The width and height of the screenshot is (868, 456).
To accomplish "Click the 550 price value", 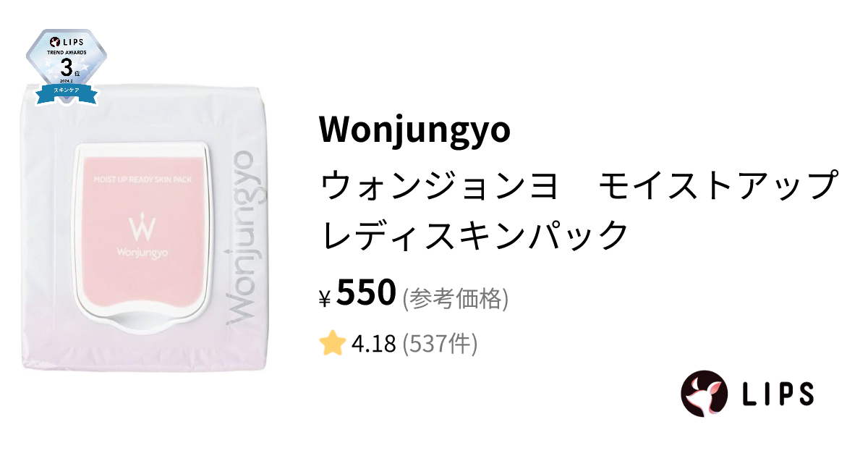I will pyautogui.click(x=367, y=293).
